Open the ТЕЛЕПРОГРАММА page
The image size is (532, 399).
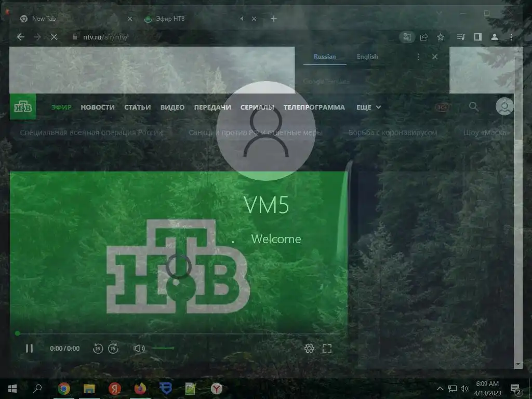click(x=314, y=107)
